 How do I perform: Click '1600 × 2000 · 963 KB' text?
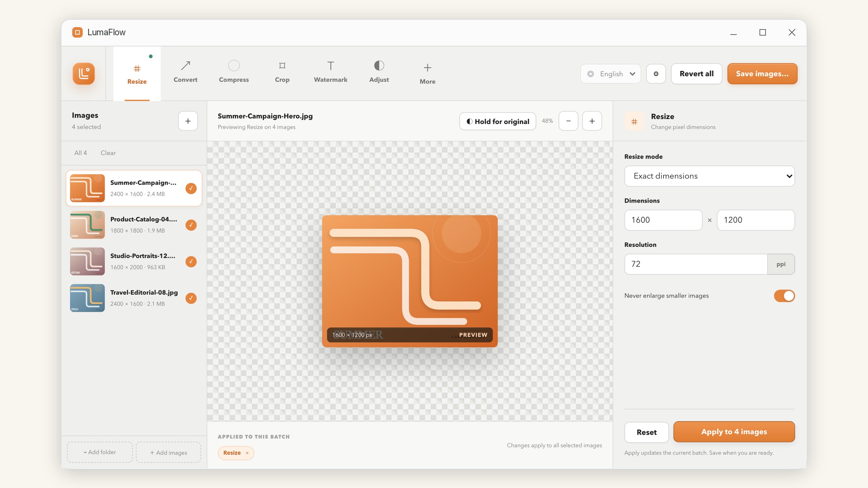point(138,267)
